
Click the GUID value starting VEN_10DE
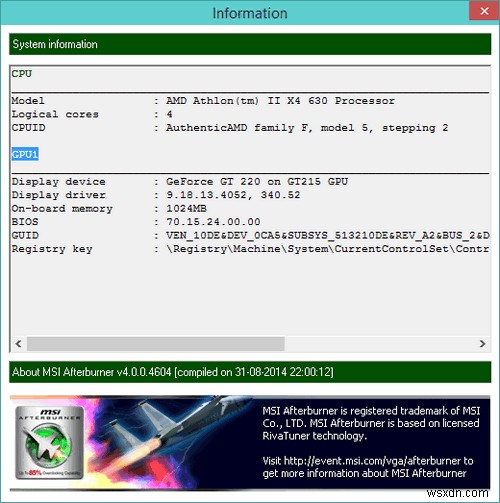click(x=328, y=235)
